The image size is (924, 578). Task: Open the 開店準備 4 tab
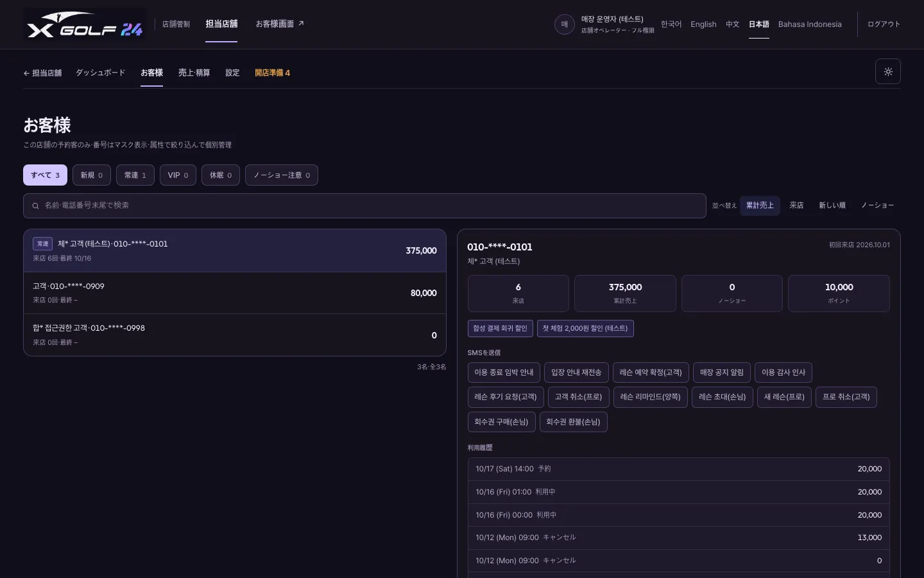tap(272, 73)
